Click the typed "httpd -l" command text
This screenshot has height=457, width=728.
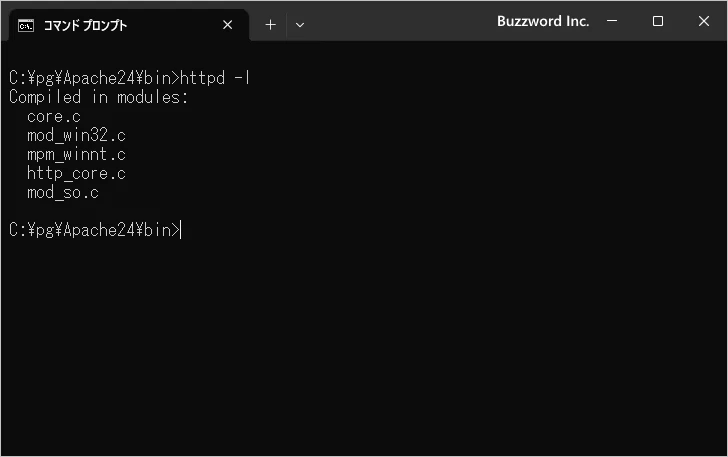pyautogui.click(x=215, y=78)
